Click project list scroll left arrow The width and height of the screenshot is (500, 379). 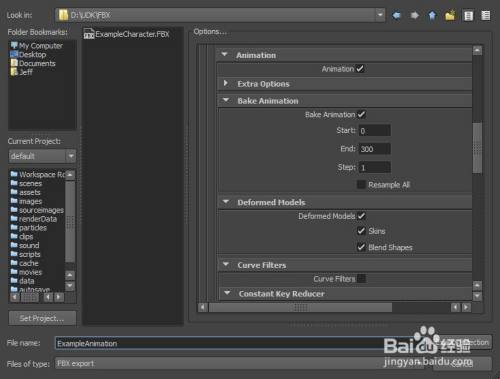pyautogui.click(x=15, y=297)
